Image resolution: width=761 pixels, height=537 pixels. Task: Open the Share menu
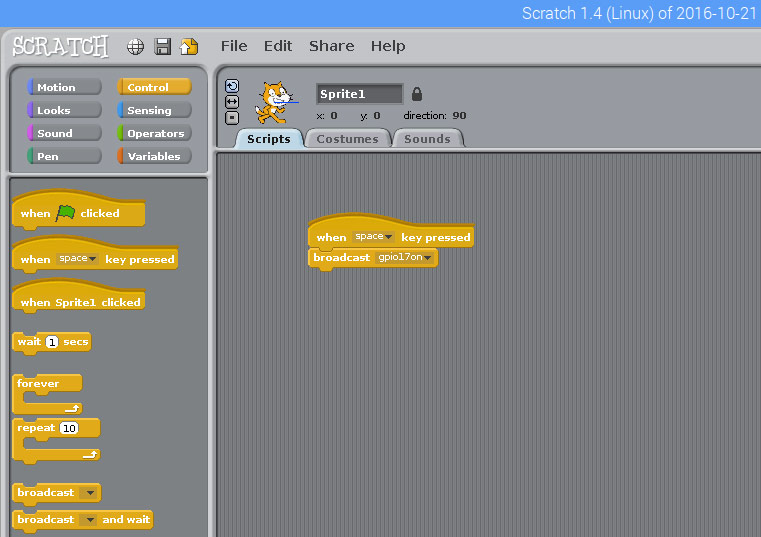(331, 46)
